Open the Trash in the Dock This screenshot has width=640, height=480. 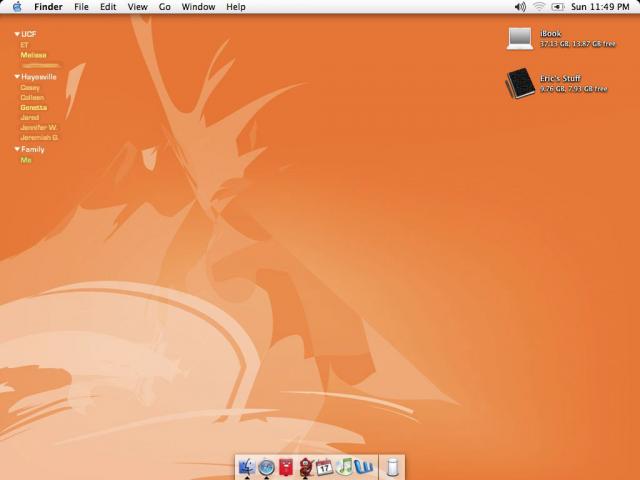(393, 467)
